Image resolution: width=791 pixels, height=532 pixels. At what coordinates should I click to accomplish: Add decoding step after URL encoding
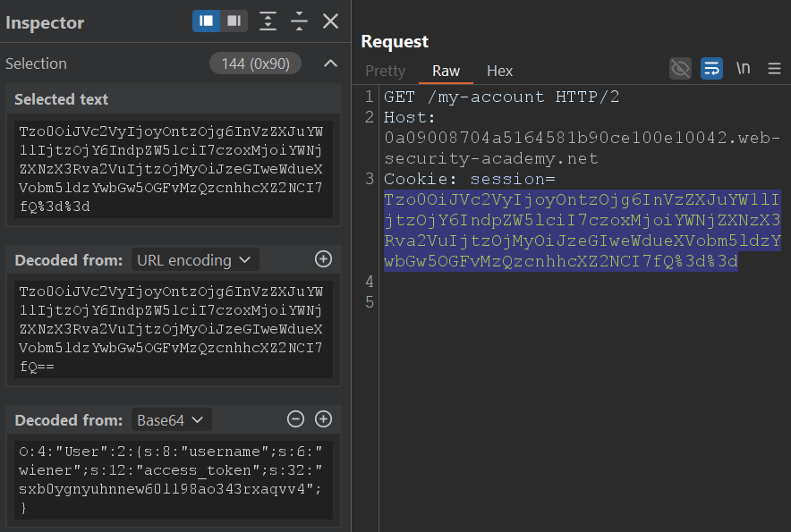[324, 259]
